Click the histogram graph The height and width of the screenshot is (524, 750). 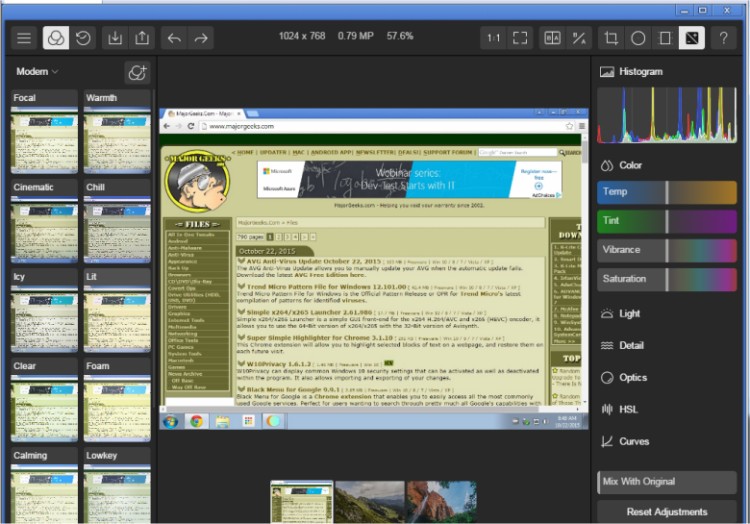click(667, 115)
